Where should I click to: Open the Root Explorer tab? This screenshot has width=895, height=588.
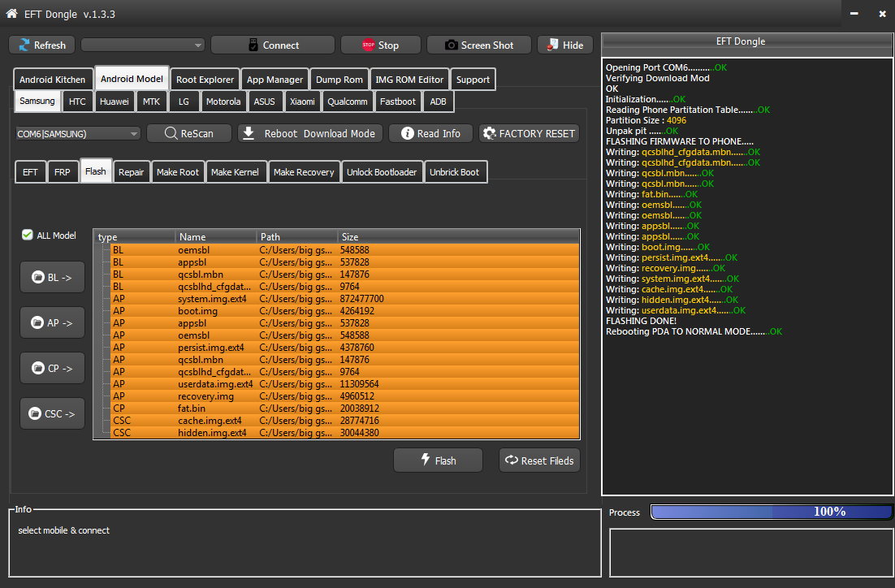pyautogui.click(x=205, y=80)
